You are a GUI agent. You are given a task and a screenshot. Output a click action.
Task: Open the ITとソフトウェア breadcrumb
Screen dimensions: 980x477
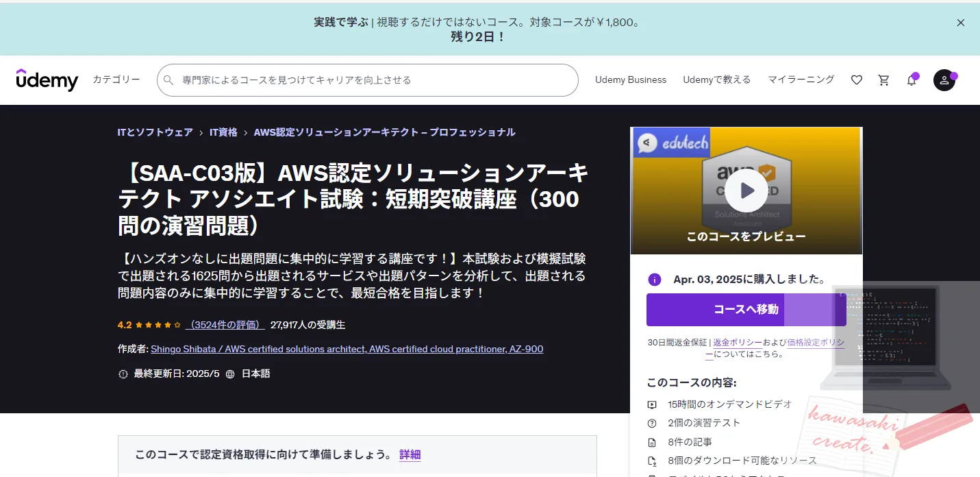click(x=155, y=132)
